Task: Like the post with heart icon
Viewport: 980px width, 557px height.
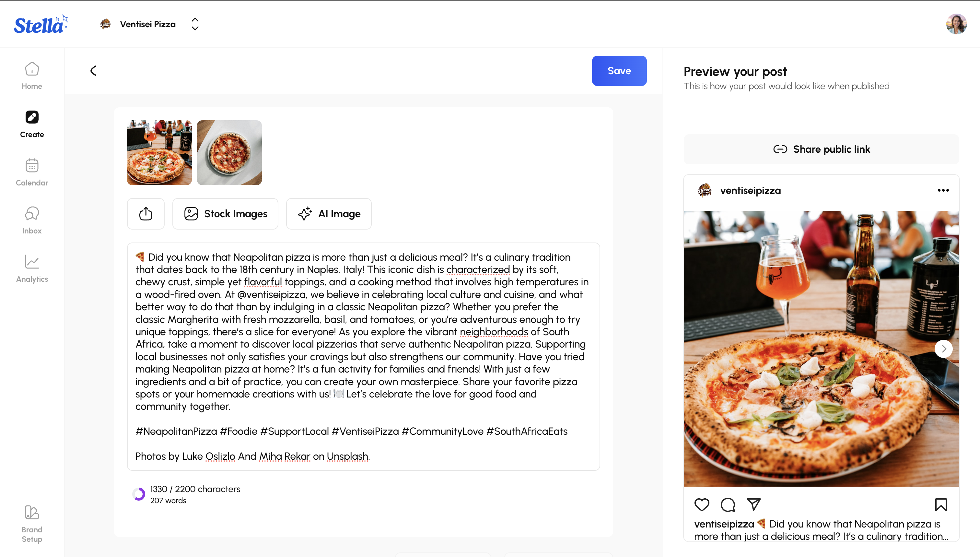Action: (702, 505)
